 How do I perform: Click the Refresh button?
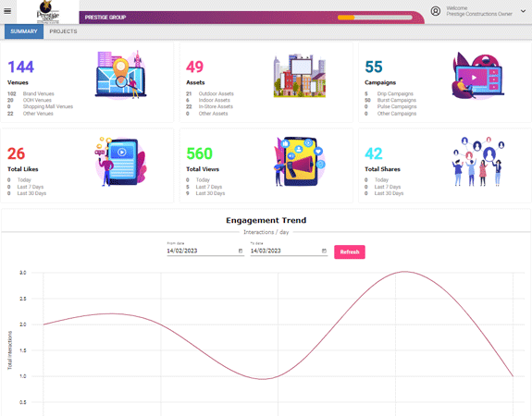pyautogui.click(x=350, y=251)
